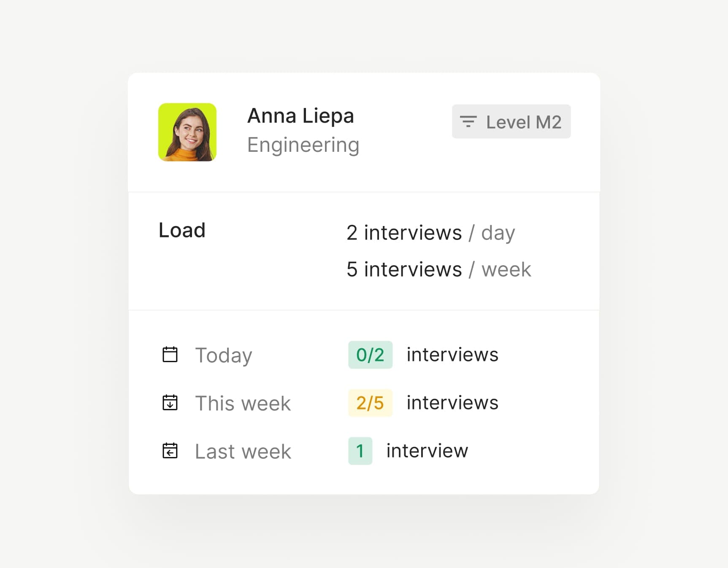The height and width of the screenshot is (568, 728).
Task: Click the 5 interviews / week value
Action: pos(438,269)
